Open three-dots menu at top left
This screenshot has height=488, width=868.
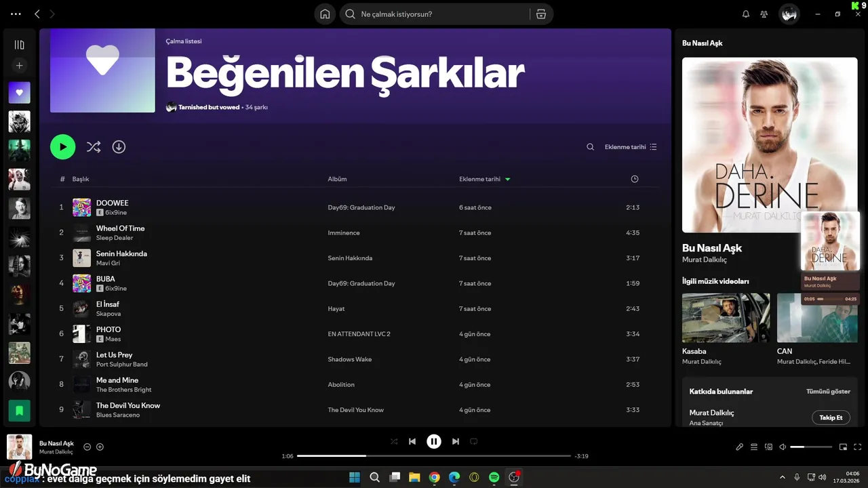16,14
